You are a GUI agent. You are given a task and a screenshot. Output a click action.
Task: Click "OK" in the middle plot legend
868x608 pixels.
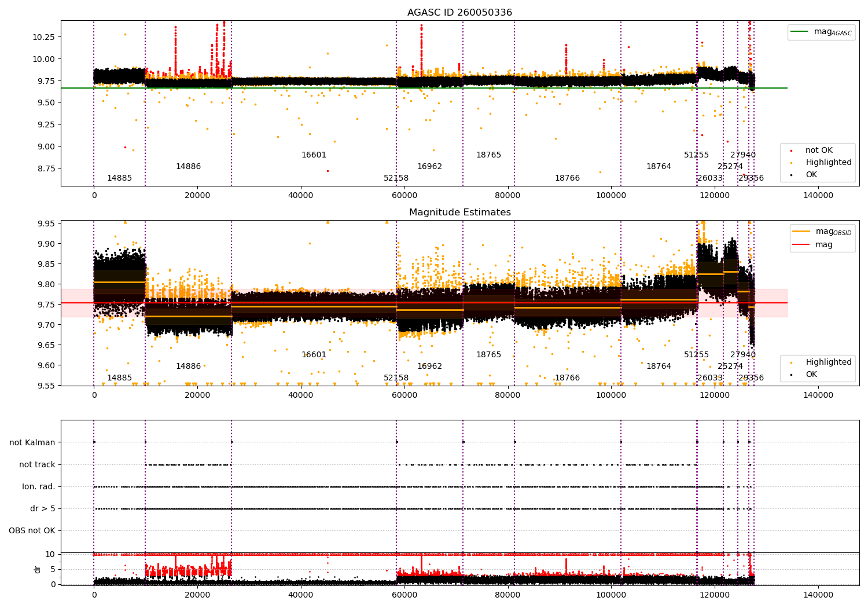click(x=811, y=375)
